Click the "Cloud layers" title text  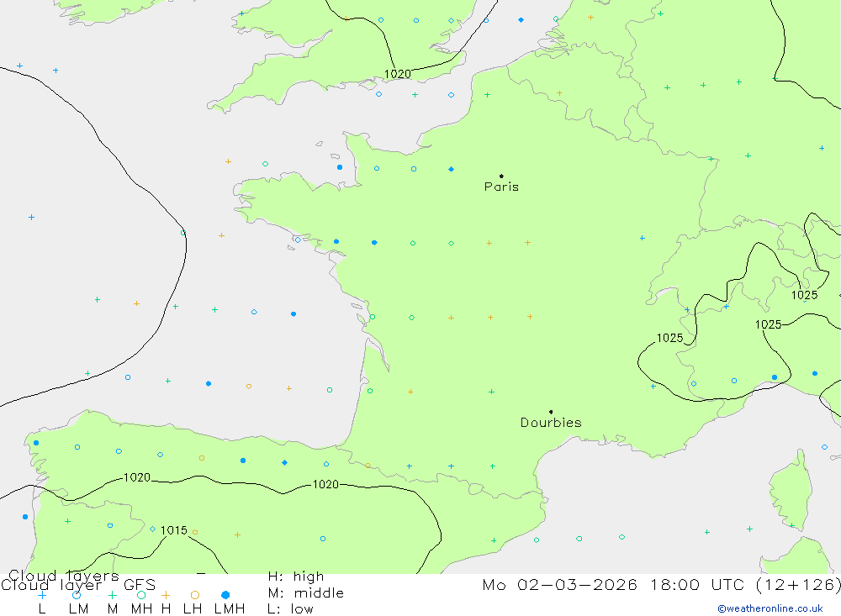point(64,576)
